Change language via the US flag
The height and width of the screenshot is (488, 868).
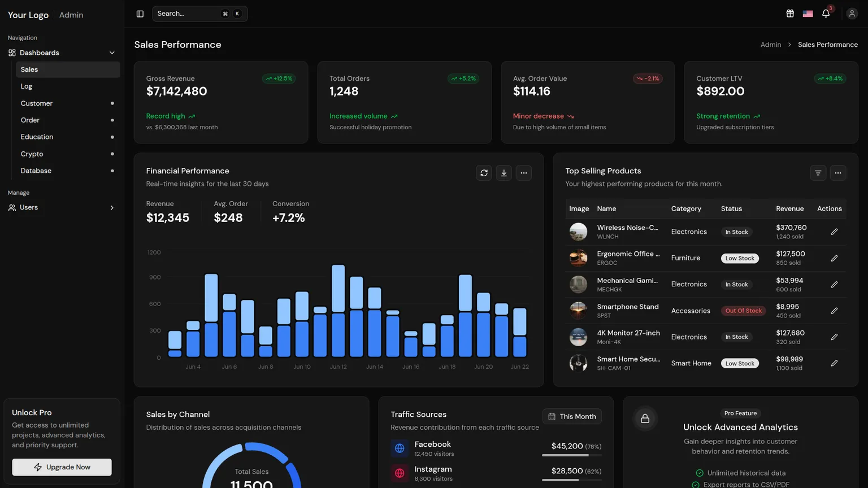(808, 14)
